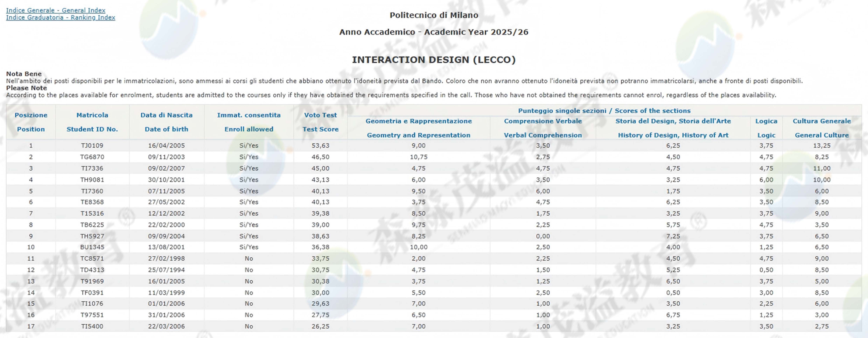Select student ID TI7336
Screen dimensions: 868x338
coord(92,168)
